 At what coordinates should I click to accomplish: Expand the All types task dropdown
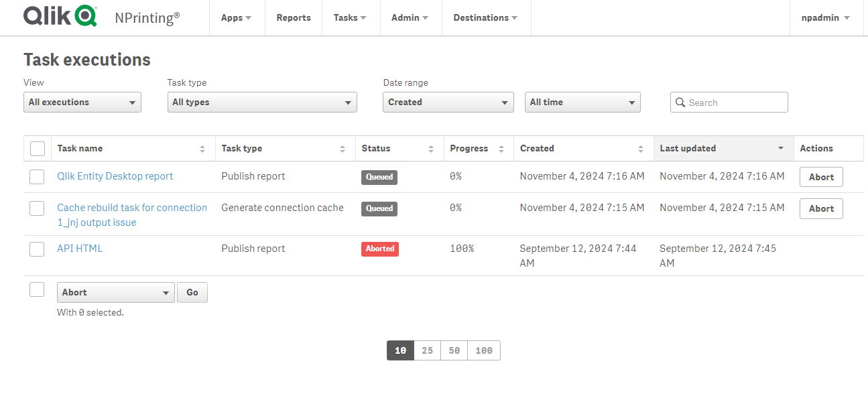click(262, 103)
